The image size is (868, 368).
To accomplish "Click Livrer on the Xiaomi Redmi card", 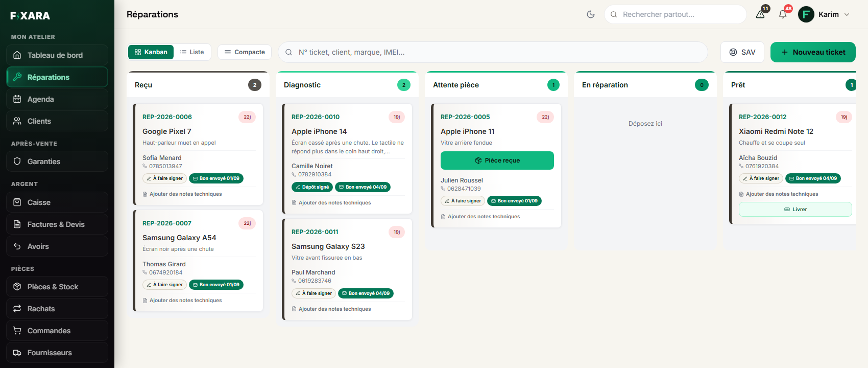I will pyautogui.click(x=795, y=210).
